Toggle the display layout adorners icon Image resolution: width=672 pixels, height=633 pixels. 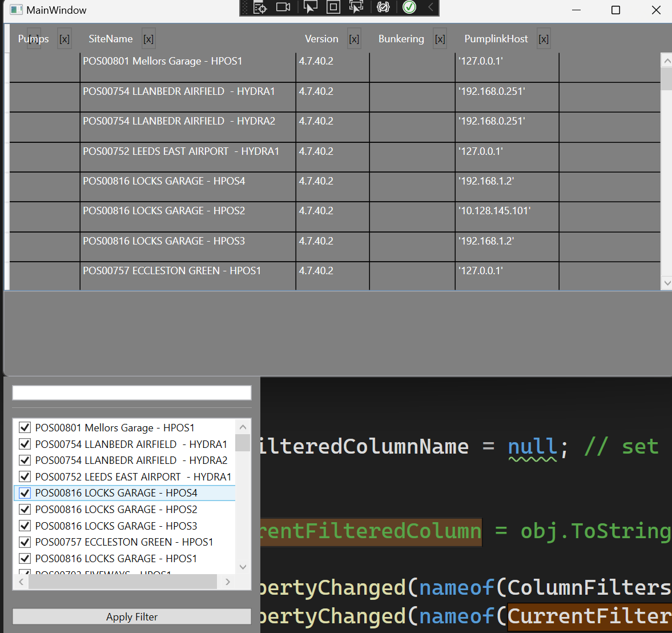[333, 7]
